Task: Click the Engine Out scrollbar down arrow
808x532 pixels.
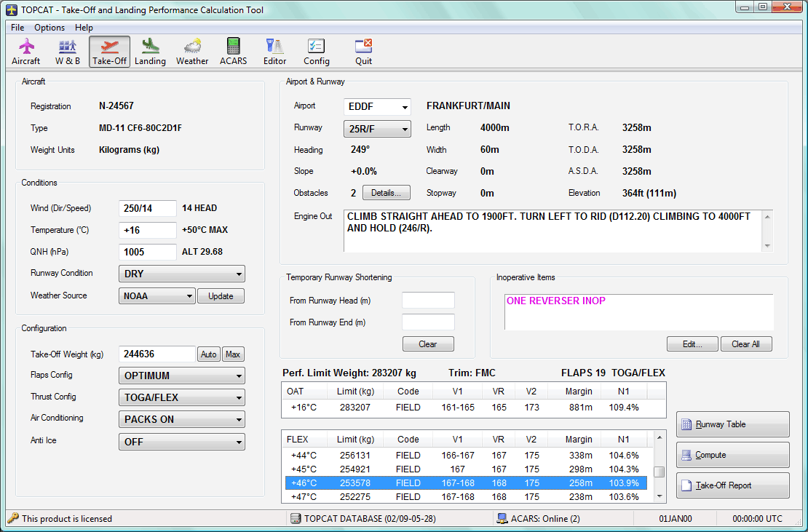Action: click(767, 246)
